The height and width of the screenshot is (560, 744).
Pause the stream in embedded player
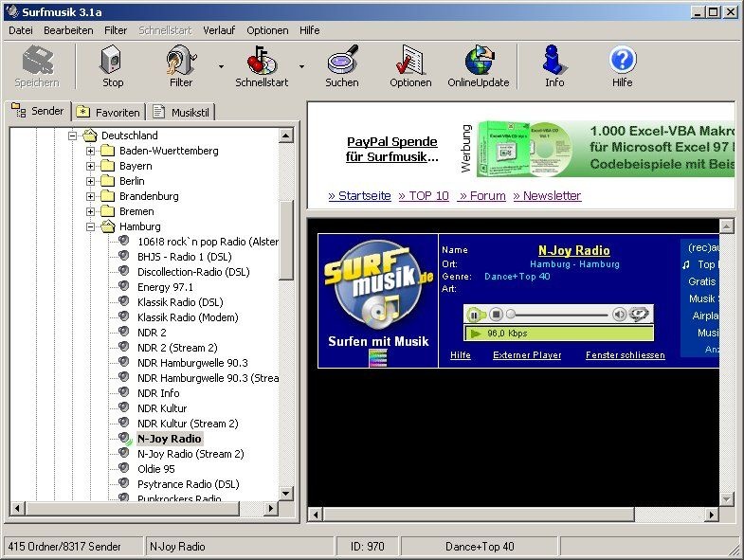pos(475,315)
